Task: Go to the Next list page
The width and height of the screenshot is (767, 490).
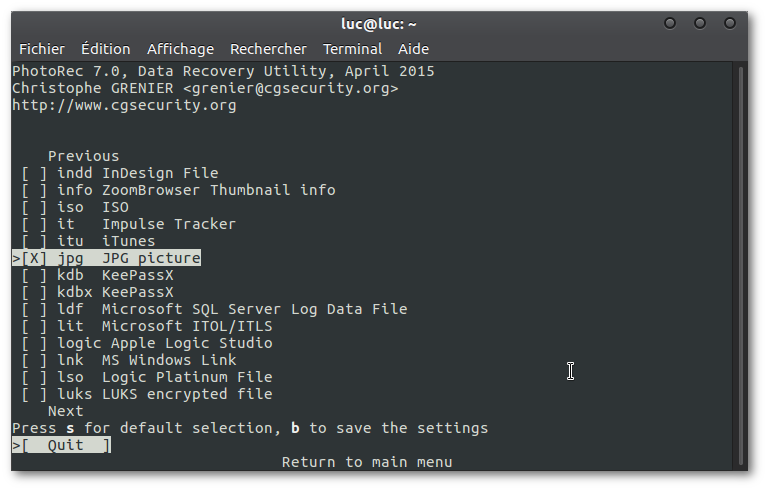Action: [x=65, y=411]
